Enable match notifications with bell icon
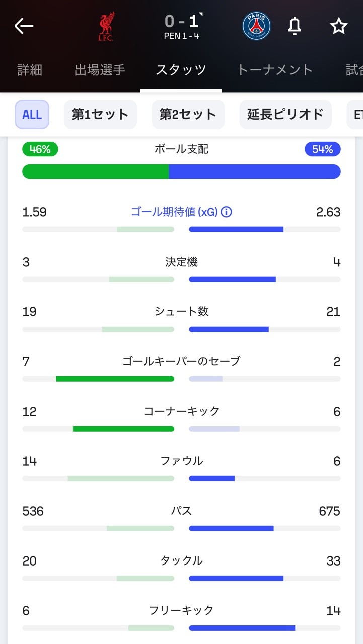 295,26
